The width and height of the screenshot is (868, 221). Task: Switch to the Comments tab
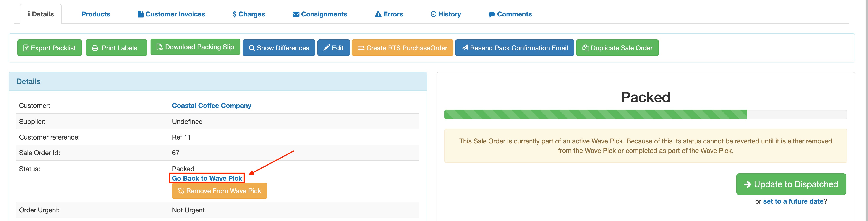click(x=510, y=14)
